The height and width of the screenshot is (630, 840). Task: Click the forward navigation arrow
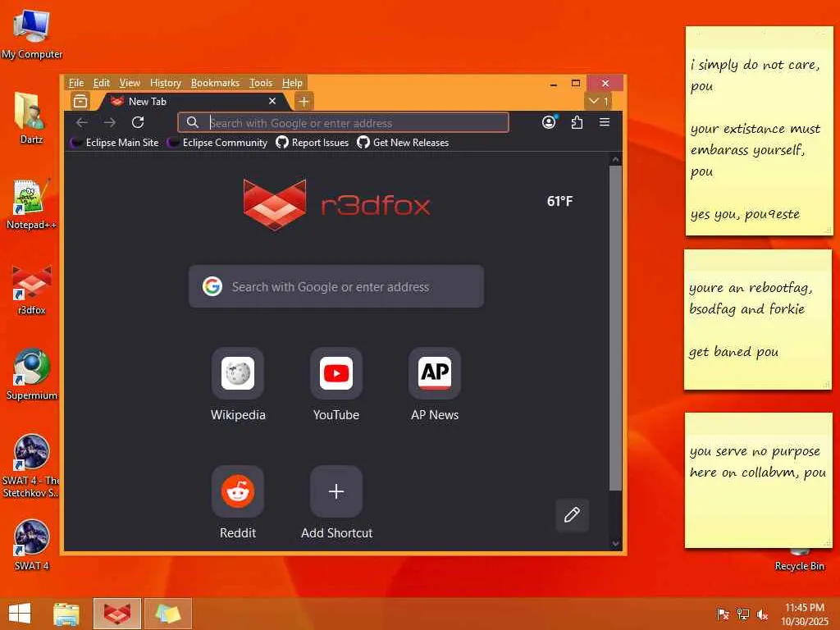(x=110, y=123)
